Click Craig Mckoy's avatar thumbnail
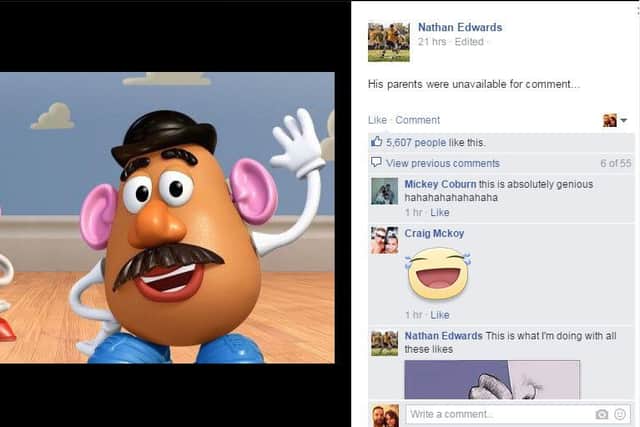640x427 pixels. click(384, 240)
